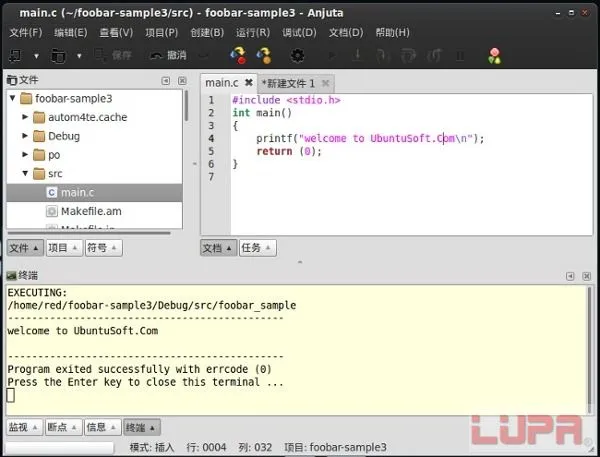Switch to the 任务 tasks tab below editor
The height and width of the screenshot is (457, 600).
258,248
